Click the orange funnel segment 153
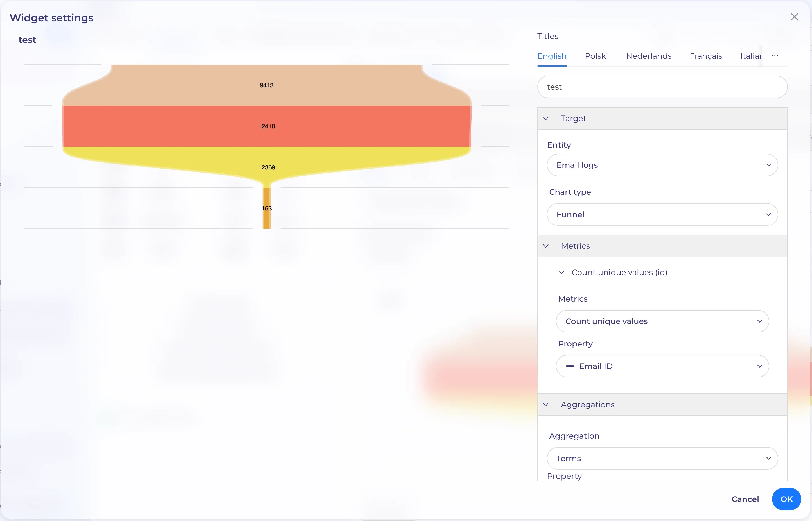Image resolution: width=812 pixels, height=521 pixels. (x=266, y=208)
